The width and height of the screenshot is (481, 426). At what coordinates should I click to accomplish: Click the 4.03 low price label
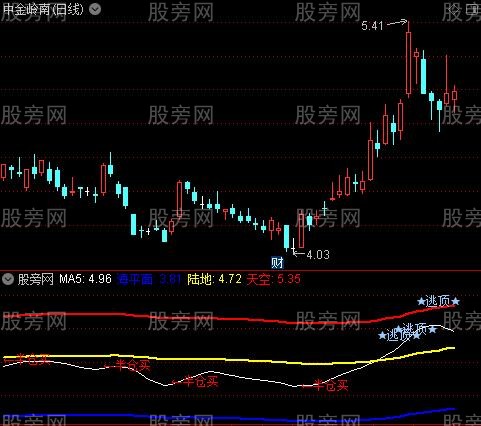coord(318,255)
